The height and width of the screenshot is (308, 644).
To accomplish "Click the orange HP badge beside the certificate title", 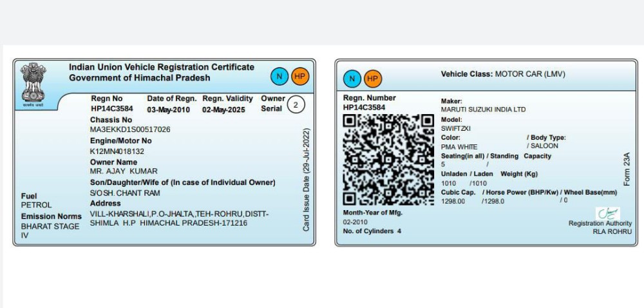I will [x=300, y=77].
